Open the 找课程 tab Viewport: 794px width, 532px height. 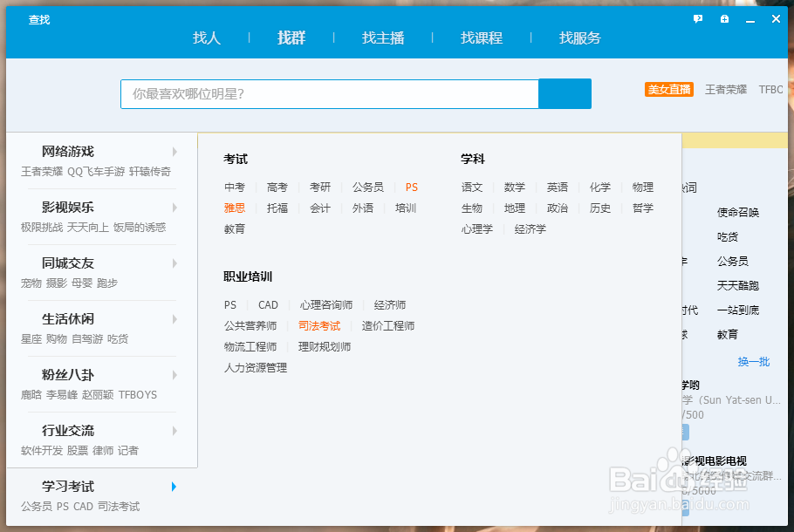[482, 38]
